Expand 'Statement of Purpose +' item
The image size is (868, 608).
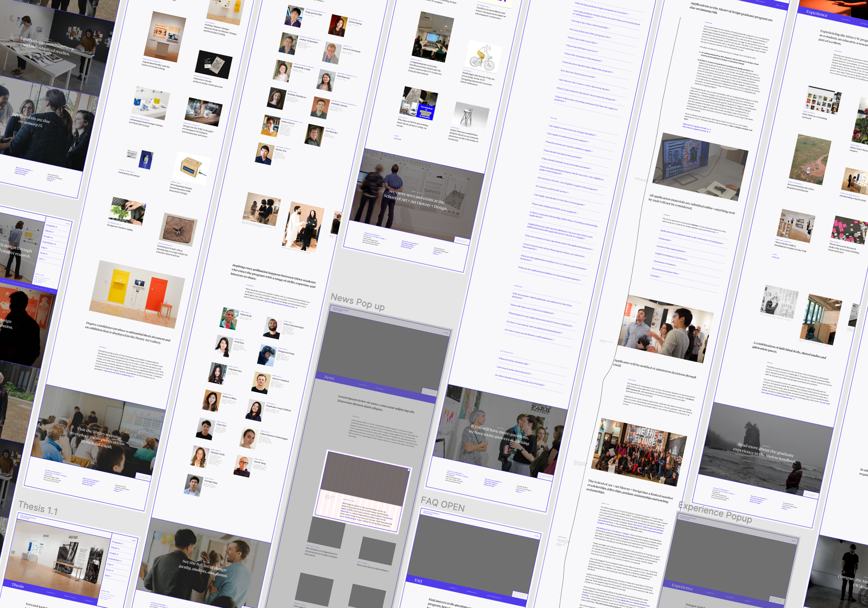pos(665,263)
